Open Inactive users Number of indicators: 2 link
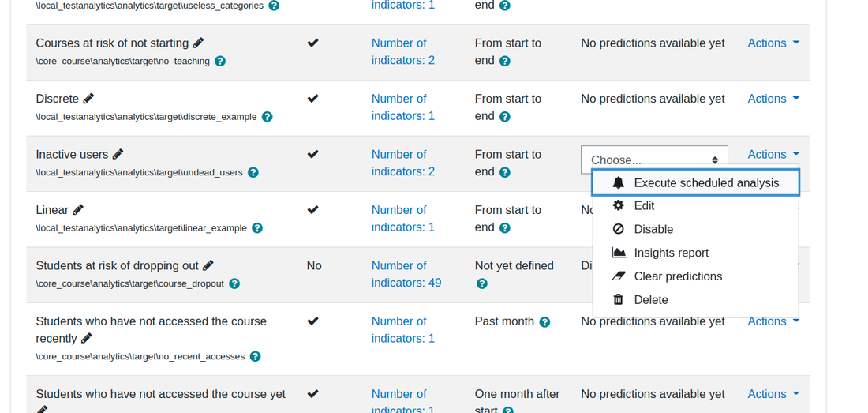The height and width of the screenshot is (413, 868). coord(403,163)
